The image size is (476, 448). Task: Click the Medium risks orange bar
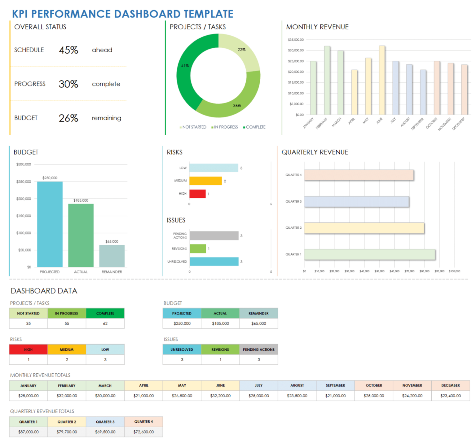click(205, 181)
